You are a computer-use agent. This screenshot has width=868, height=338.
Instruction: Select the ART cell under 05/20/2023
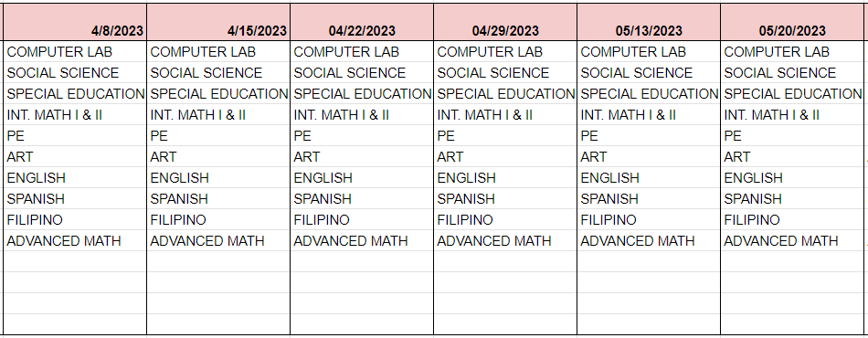(793, 157)
